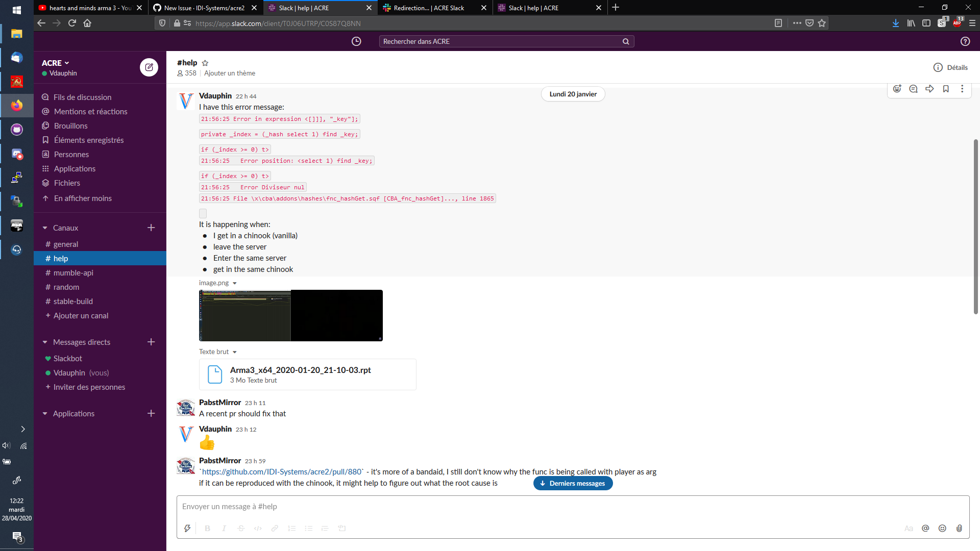Attach a file with the paperclip icon

pos(960,528)
